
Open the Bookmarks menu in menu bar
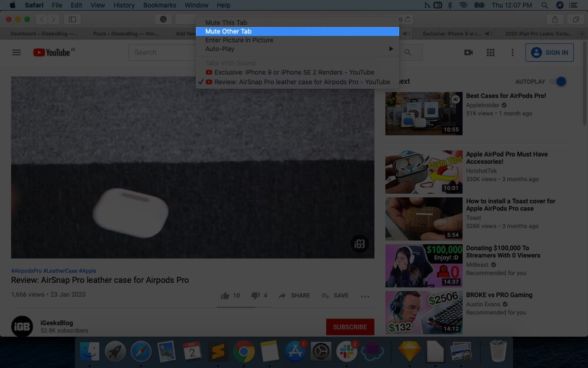[x=159, y=5]
